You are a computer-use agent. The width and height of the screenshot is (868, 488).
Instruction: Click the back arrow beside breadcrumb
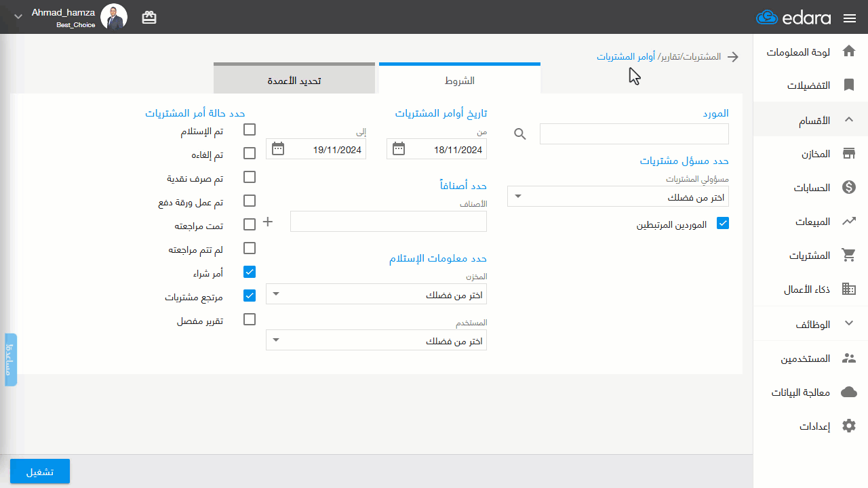732,57
